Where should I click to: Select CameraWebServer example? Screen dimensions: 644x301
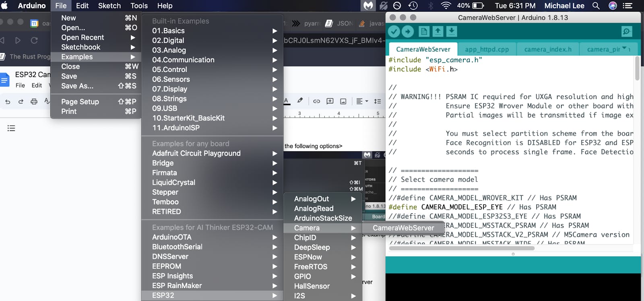point(403,228)
